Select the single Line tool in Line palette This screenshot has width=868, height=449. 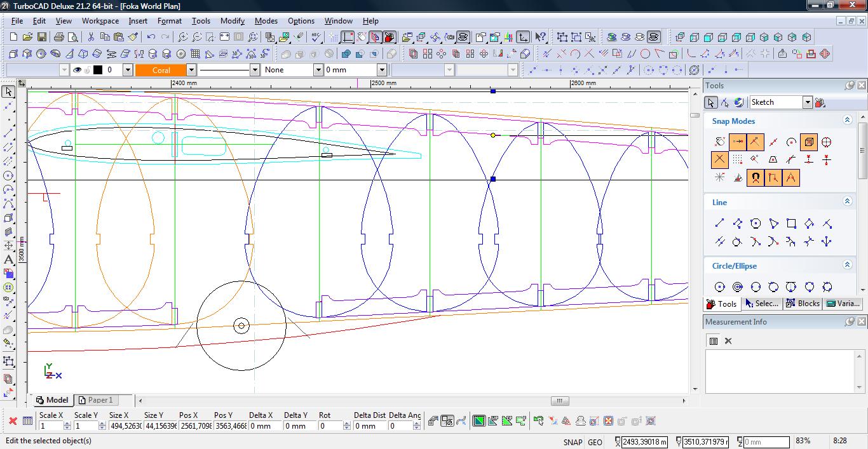[x=719, y=224]
